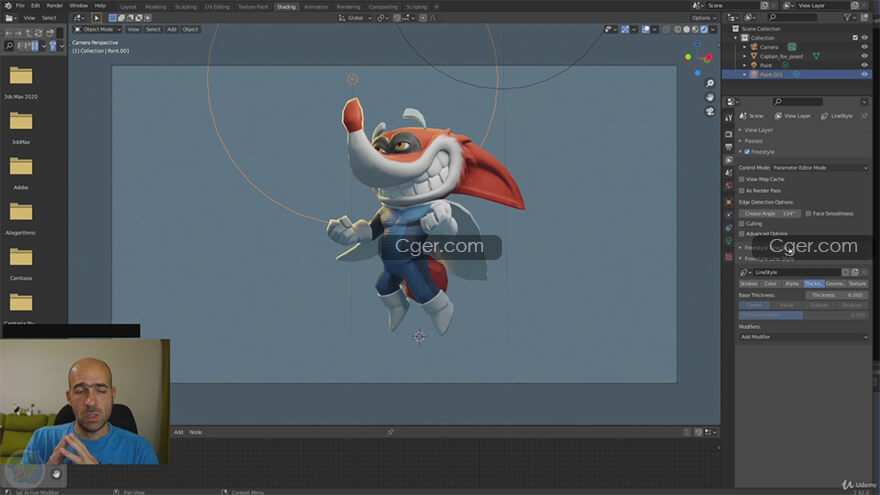This screenshot has height=495, width=880.
Task: Hide Captain_fox_posed object with eye icon
Action: (x=864, y=56)
